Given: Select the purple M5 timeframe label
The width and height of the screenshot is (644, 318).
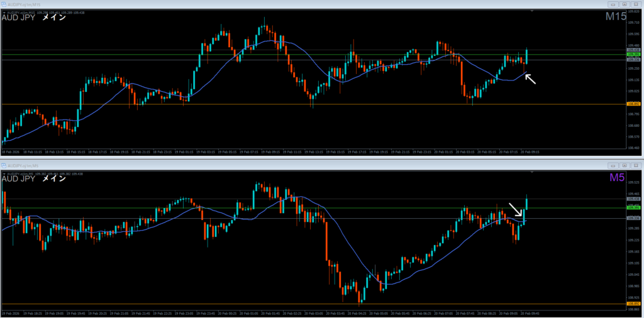Looking at the screenshot, I should [x=618, y=178].
